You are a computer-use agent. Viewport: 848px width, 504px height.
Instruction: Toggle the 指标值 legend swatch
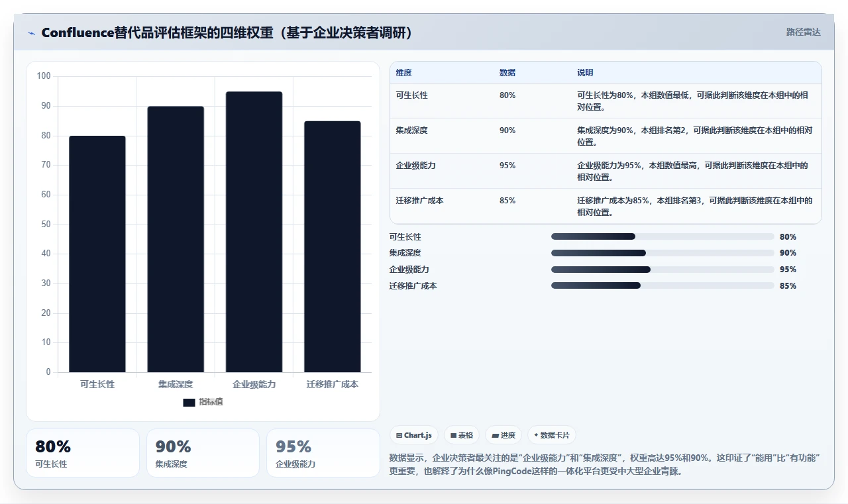click(x=189, y=403)
